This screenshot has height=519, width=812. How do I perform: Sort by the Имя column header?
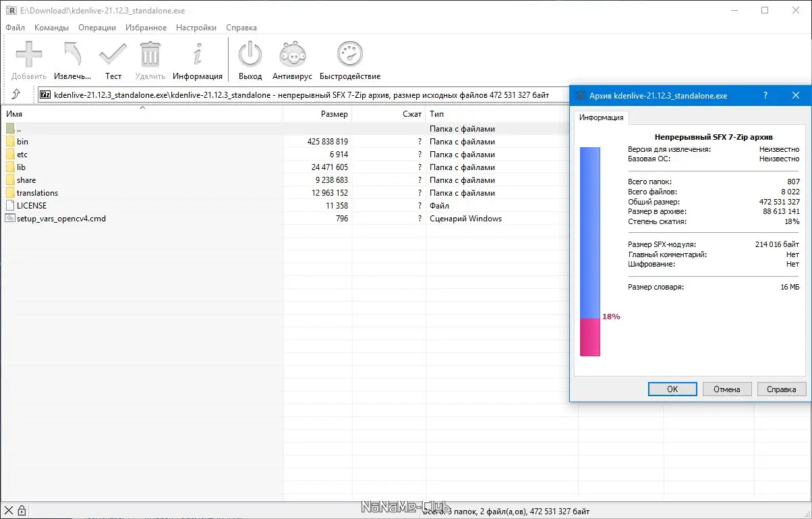coord(142,114)
